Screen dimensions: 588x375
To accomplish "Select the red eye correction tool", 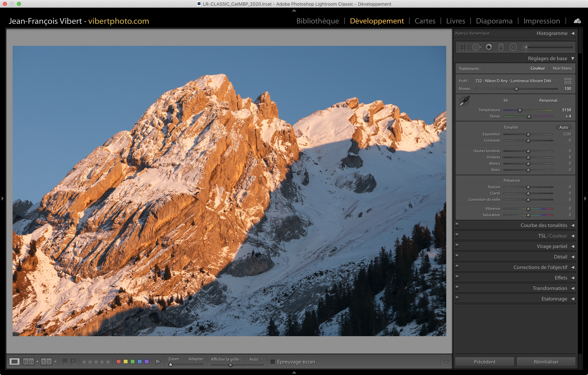I will 489,47.
